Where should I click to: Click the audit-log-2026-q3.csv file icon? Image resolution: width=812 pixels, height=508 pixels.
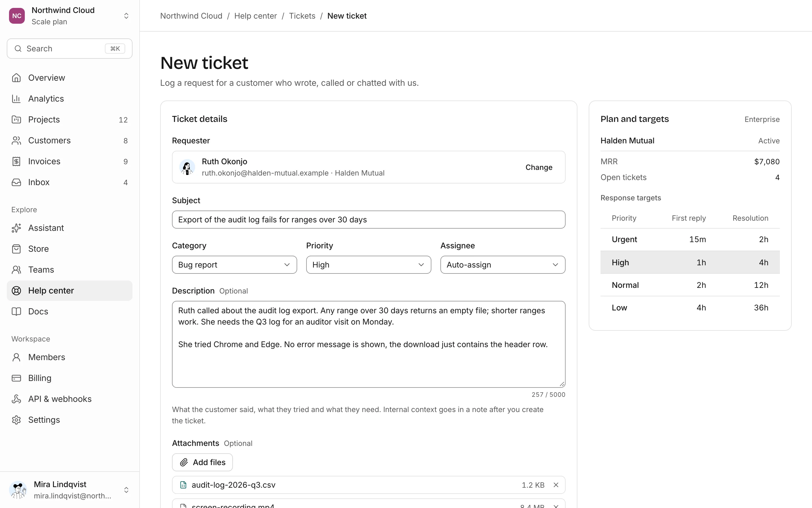tap(183, 485)
